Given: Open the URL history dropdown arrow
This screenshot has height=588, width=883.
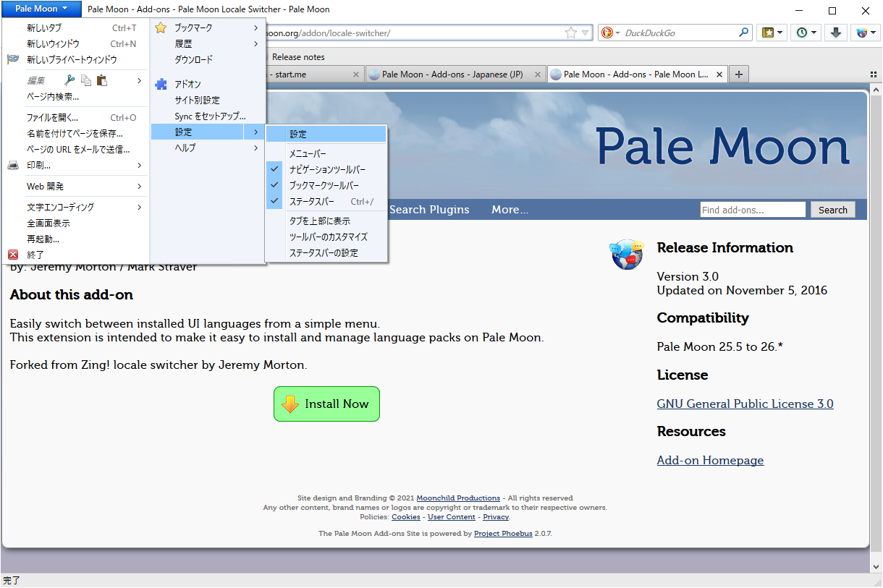Looking at the screenshot, I should pyautogui.click(x=586, y=33).
